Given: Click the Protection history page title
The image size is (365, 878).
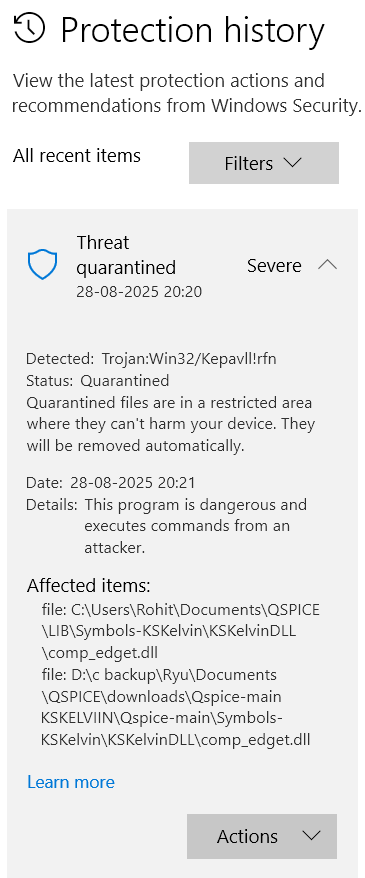Looking at the screenshot, I should 192,30.
